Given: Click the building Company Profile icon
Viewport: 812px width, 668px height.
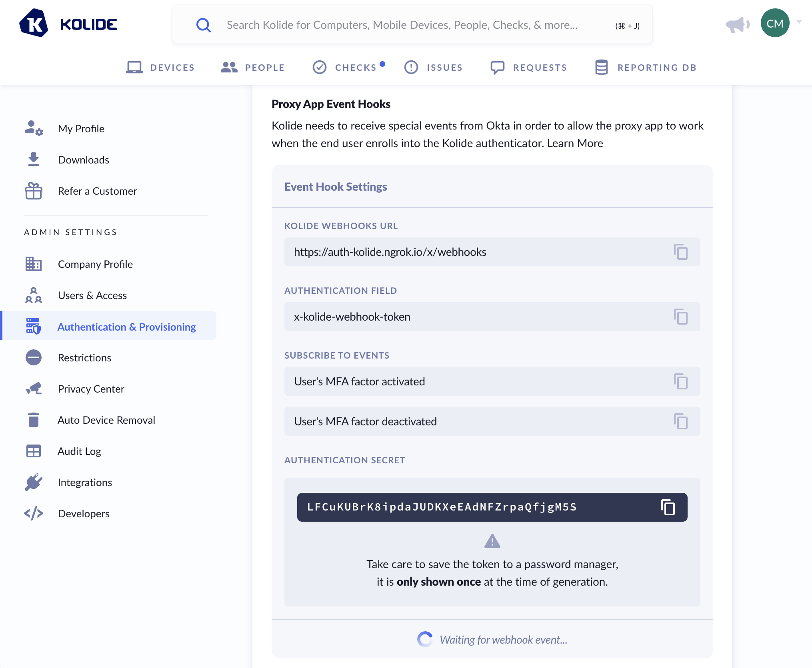Looking at the screenshot, I should pos(34,264).
